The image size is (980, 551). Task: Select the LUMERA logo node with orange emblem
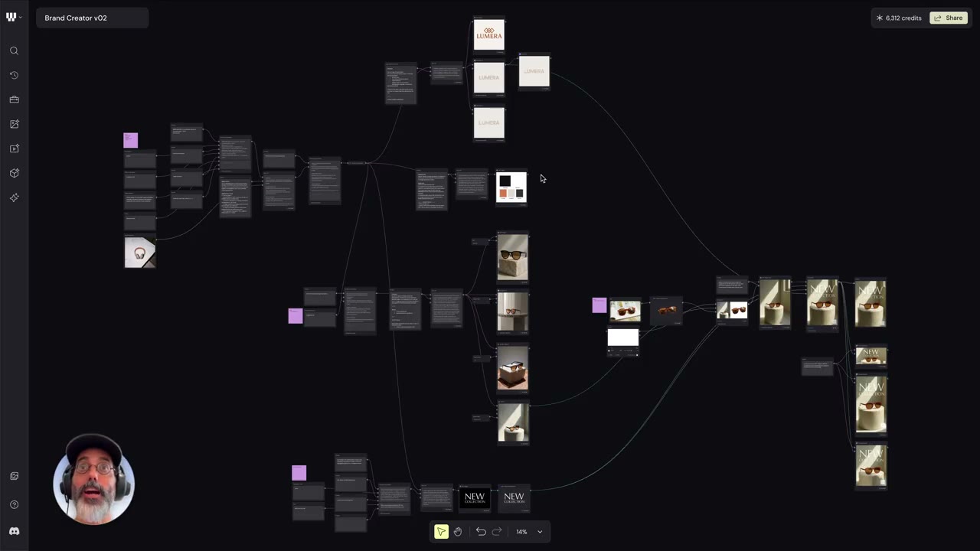[489, 35]
